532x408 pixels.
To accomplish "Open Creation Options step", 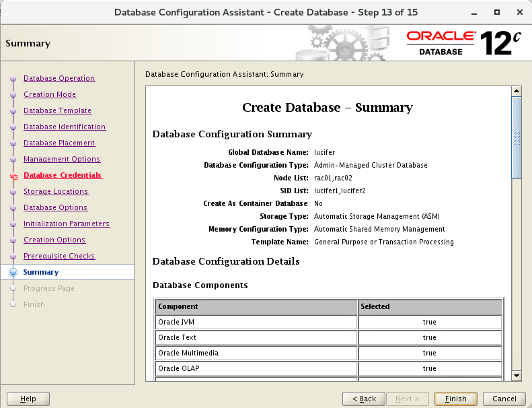I will click(x=54, y=240).
